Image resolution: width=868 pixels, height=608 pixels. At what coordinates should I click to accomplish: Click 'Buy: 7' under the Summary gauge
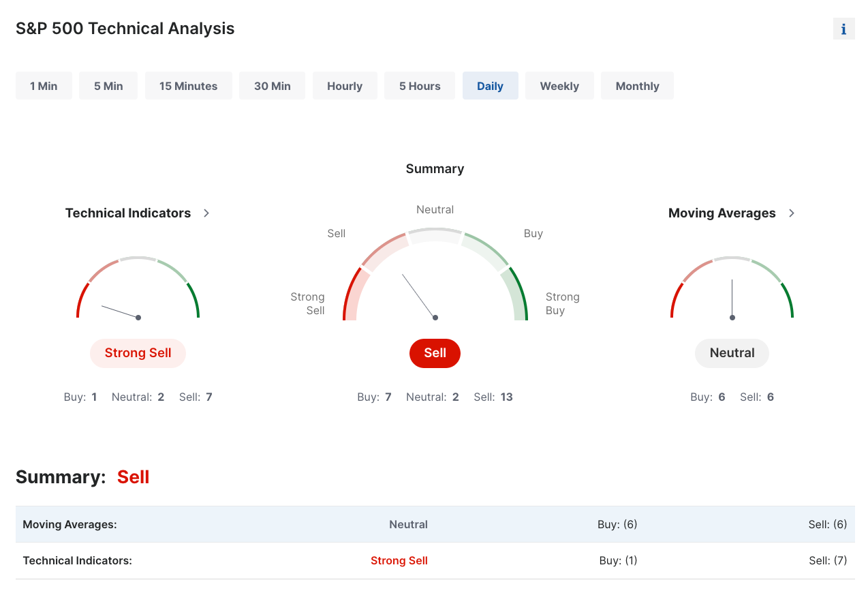(374, 397)
